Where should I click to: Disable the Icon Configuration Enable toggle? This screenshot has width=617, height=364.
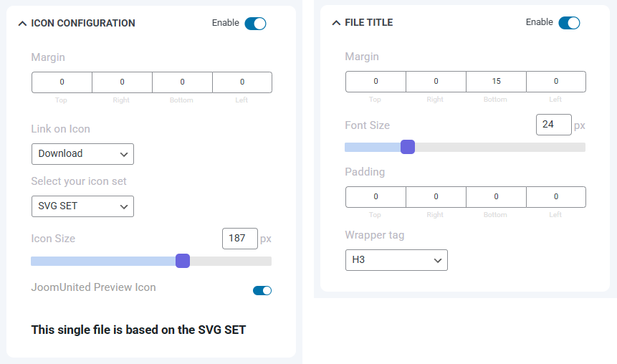(255, 24)
